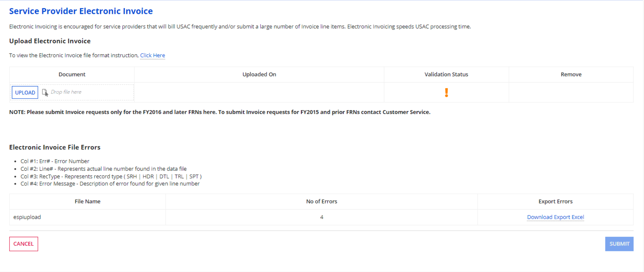Select the Export Errors column header
The image size is (644, 272).
click(555, 202)
